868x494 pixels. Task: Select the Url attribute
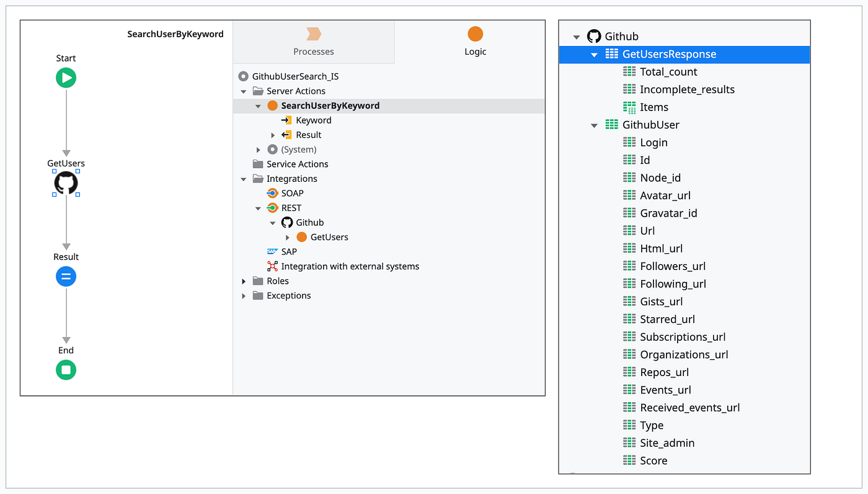click(x=647, y=231)
